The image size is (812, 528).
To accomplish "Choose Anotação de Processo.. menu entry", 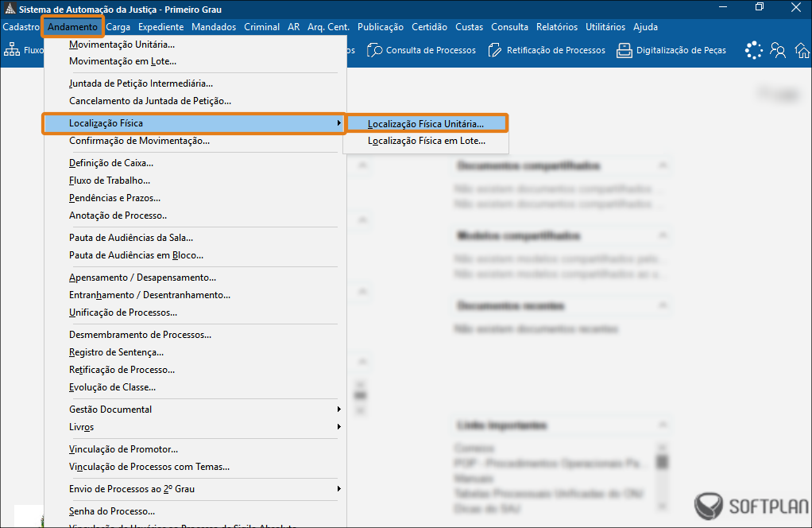I will [x=194, y=215].
